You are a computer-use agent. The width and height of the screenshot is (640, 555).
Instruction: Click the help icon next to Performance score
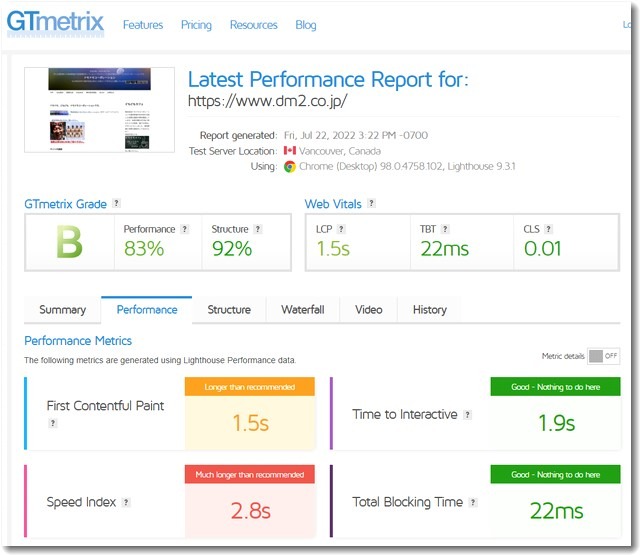coord(184,229)
